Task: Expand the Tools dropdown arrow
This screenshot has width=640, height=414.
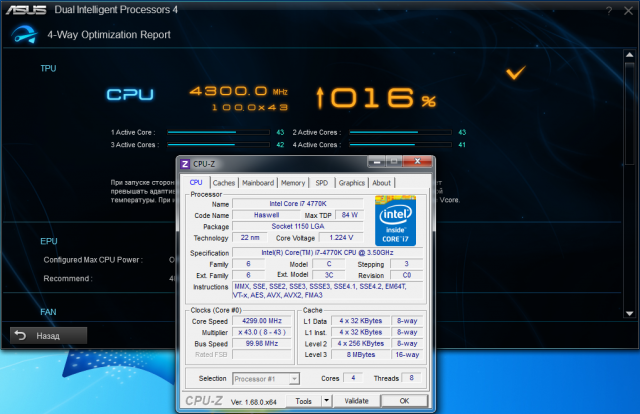Action: tap(327, 401)
